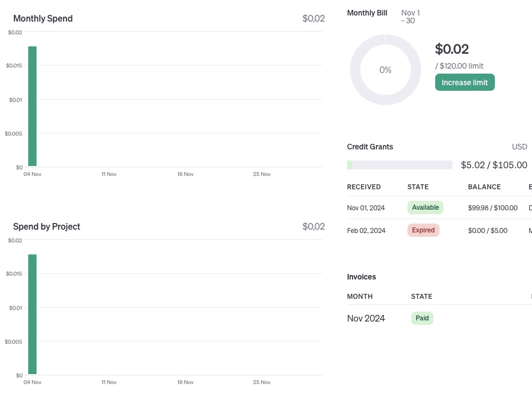The image size is (532, 399).
Task: Click the Feb 02, 2024 credit grant row
Action: pos(366,230)
